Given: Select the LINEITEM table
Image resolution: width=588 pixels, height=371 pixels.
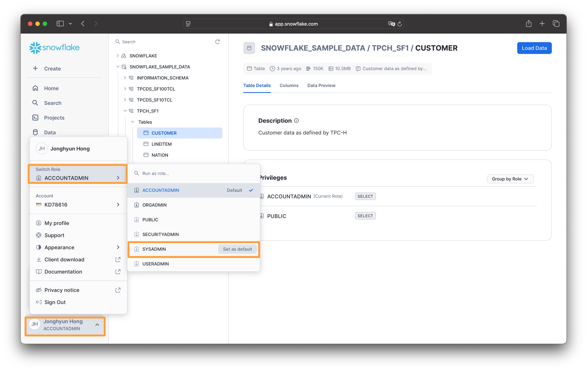Looking at the screenshot, I should click(x=161, y=144).
